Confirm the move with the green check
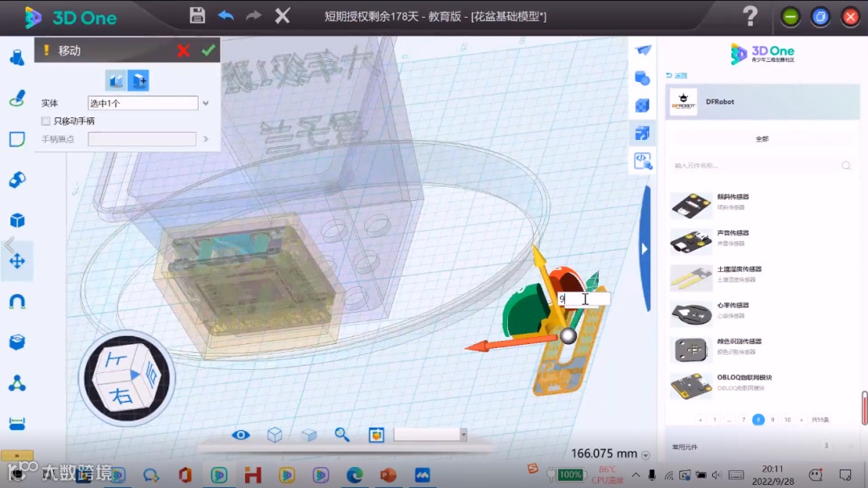 [208, 51]
